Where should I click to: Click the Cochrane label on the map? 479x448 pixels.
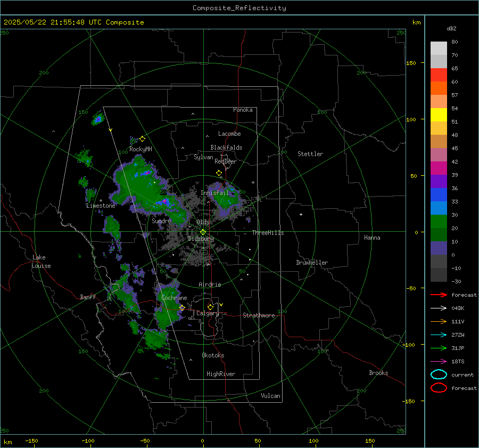174,298
